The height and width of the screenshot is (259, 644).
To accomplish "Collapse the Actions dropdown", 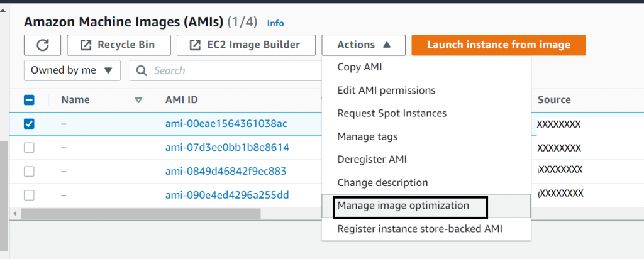I will pyautogui.click(x=364, y=45).
